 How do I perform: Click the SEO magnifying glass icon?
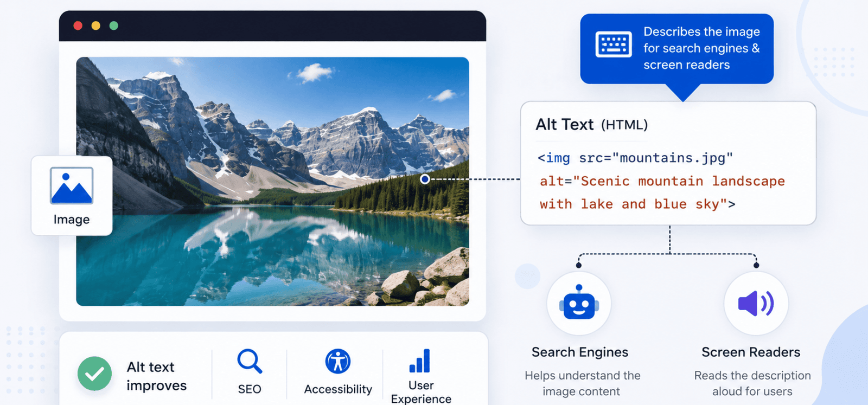[250, 361]
